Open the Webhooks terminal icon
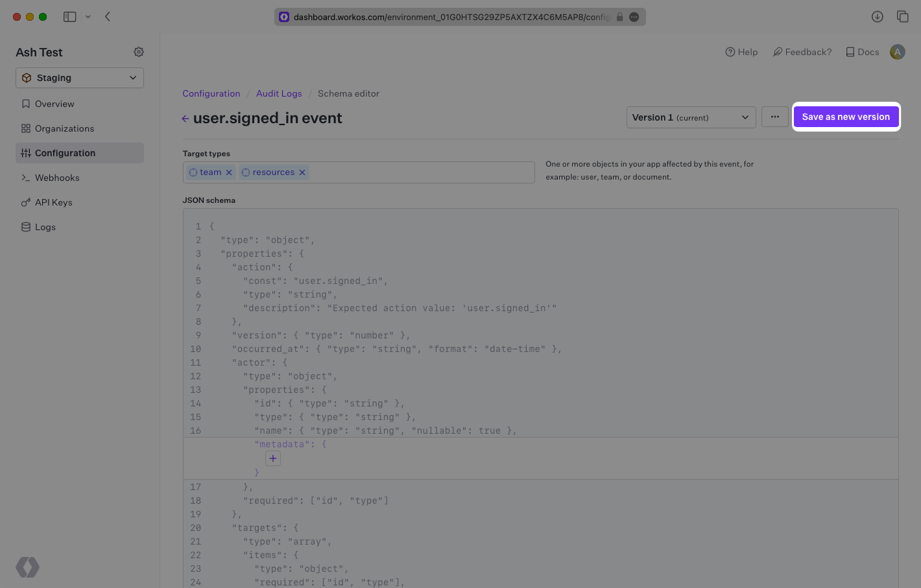Image resolution: width=921 pixels, height=588 pixels. (x=26, y=178)
